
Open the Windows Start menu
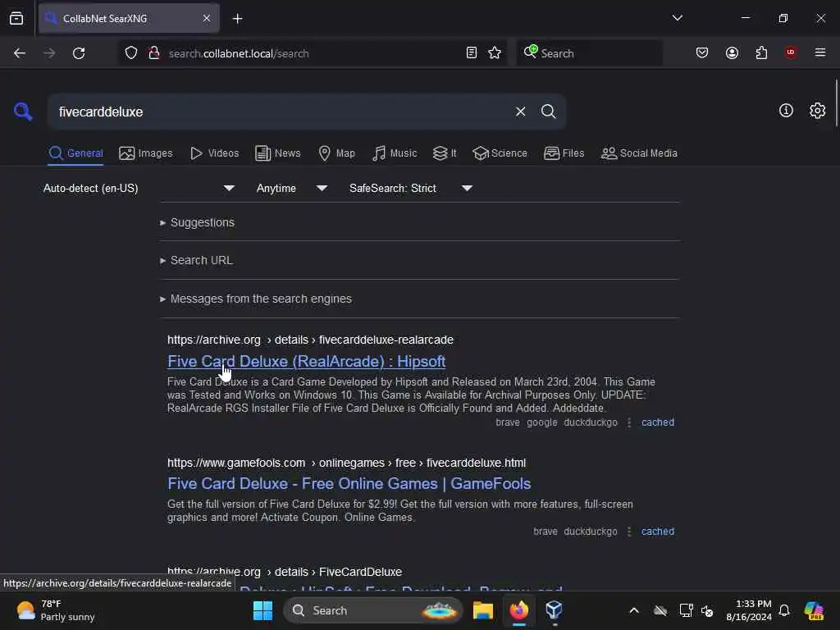[x=262, y=610]
